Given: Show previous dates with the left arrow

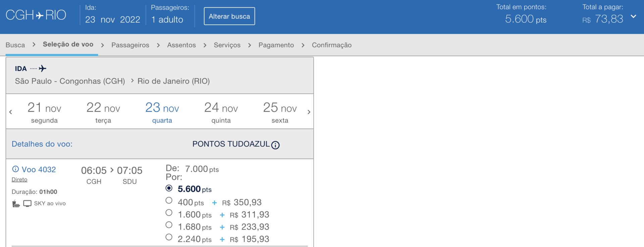Looking at the screenshot, I should click(11, 112).
